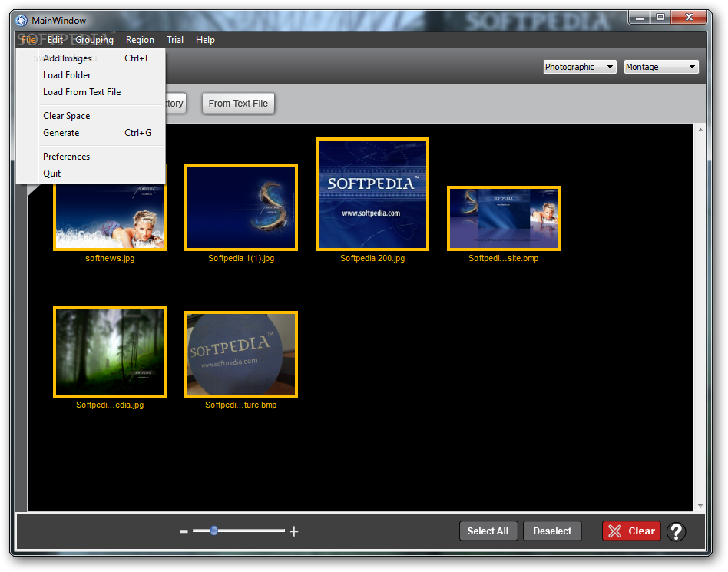
Task: Click the zoom out minus icon
Action: click(x=184, y=531)
